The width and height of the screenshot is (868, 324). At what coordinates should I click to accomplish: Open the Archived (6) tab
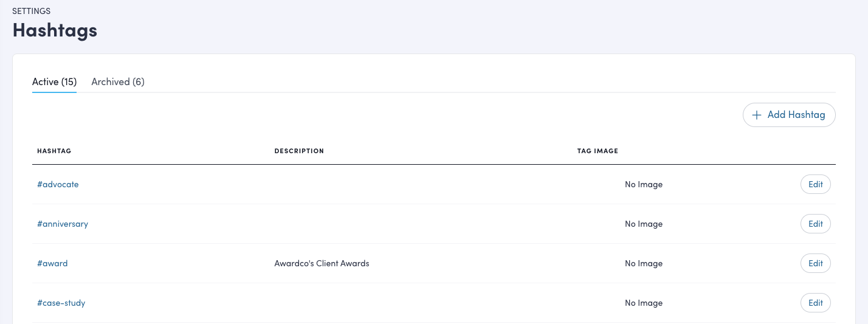coord(118,81)
